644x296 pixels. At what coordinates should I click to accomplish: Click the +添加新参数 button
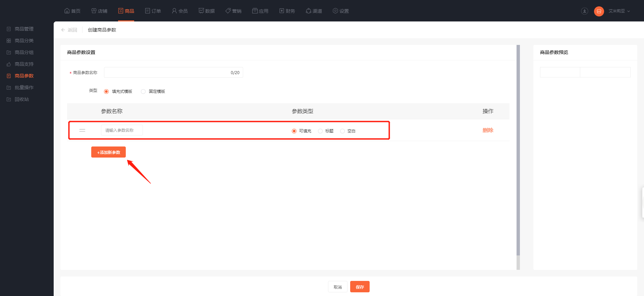(x=108, y=152)
